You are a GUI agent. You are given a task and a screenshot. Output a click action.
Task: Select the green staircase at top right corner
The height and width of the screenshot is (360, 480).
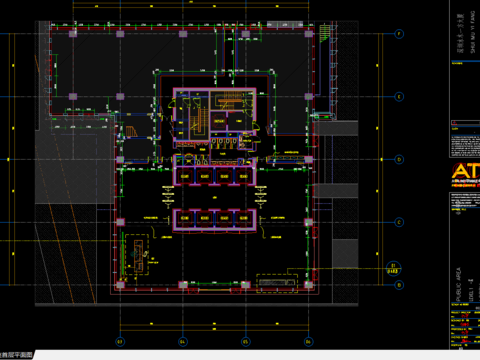tap(324, 34)
